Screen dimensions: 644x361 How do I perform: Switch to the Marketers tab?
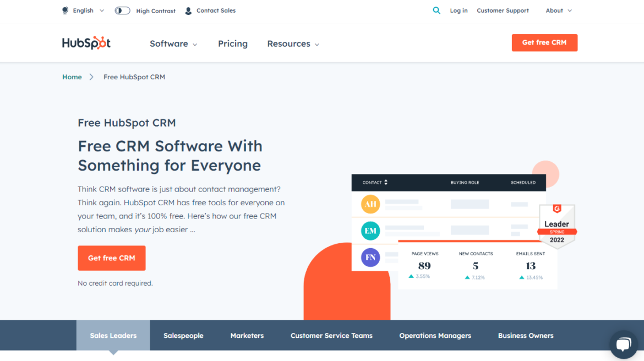pos(247,336)
